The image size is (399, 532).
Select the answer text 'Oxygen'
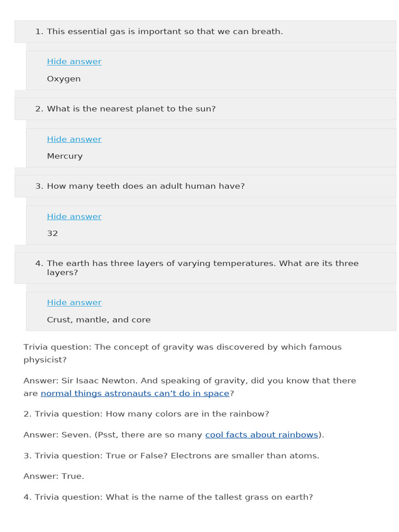64,79
